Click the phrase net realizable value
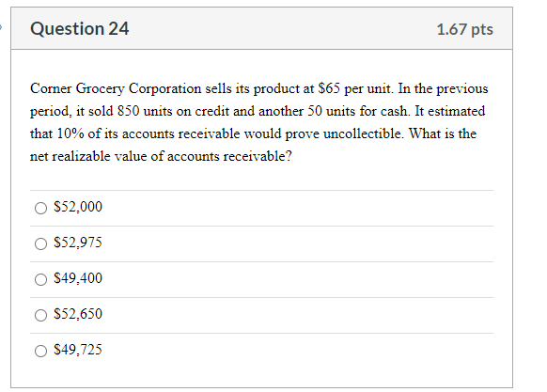Viewport: 547px width, 392px height. coord(88,156)
